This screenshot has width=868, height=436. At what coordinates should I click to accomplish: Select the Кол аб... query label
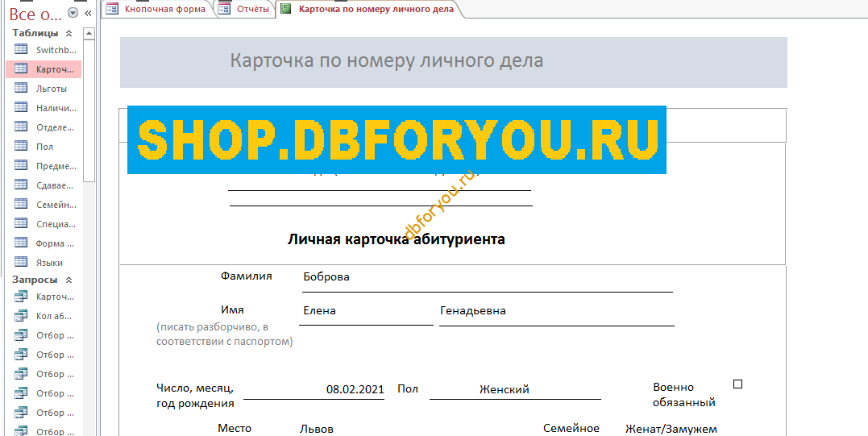[x=55, y=317]
